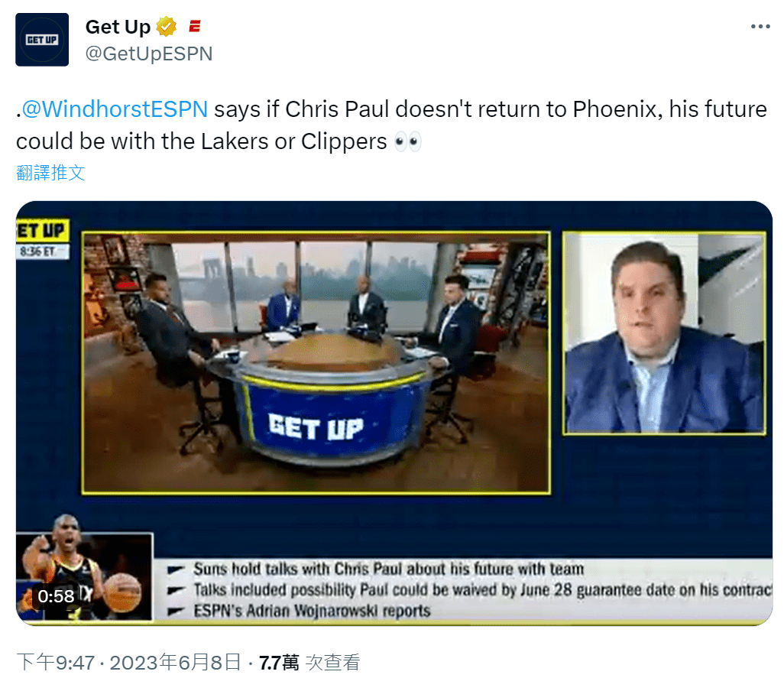Open the Get Up profile avatar
This screenshot has width=784, height=691.
point(42,40)
